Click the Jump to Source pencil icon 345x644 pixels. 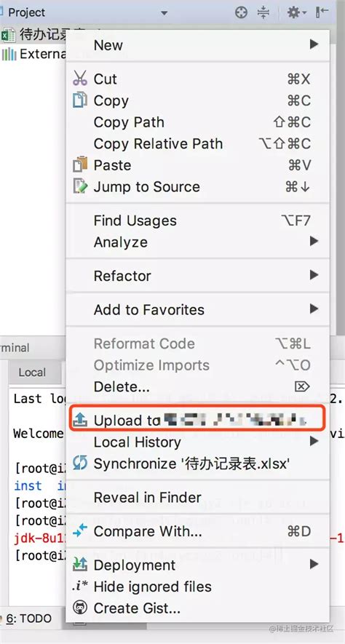(80, 186)
